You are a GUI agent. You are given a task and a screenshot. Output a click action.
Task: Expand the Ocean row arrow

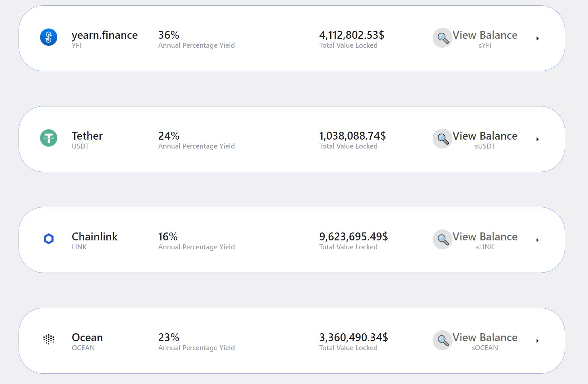537,341
